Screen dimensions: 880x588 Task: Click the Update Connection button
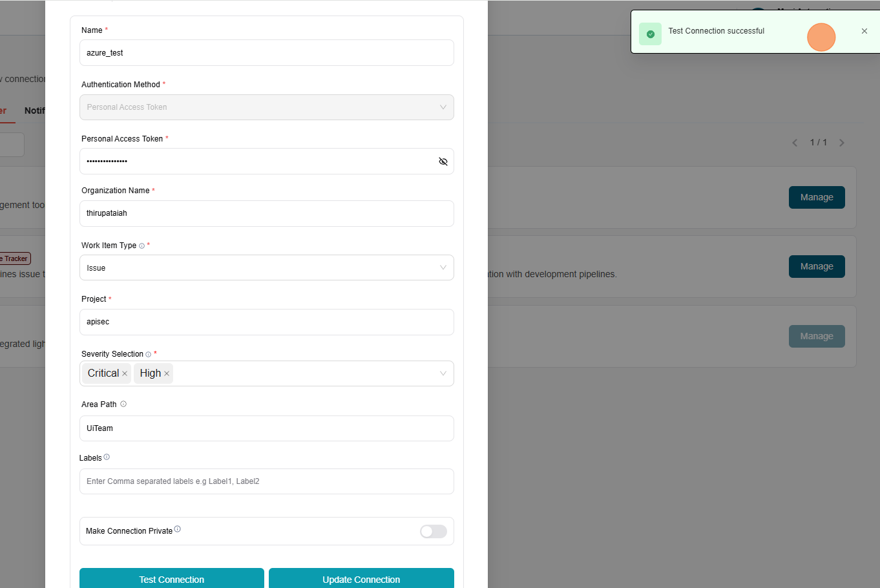coord(361,579)
